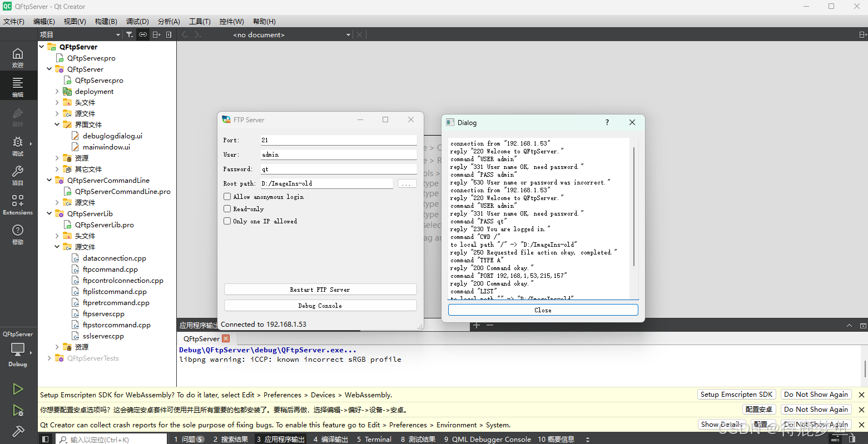Image resolution: width=868 pixels, height=444 pixels.
Task: Collapse the QFtpServerLib project
Action: (49, 213)
